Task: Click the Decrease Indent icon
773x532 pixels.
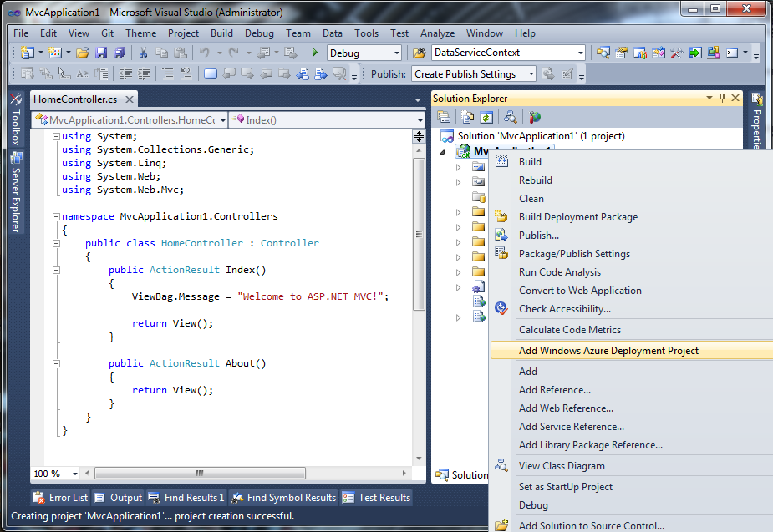Action: (125, 73)
